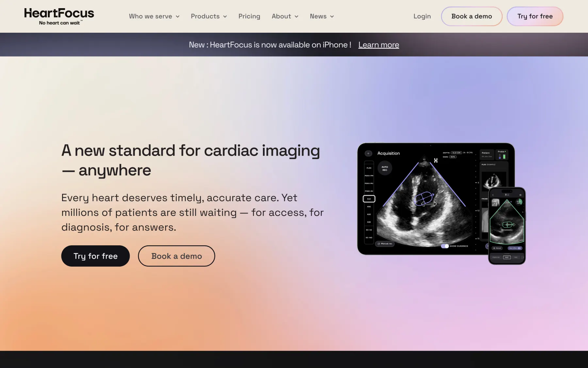Image resolution: width=588 pixels, height=368 pixels.
Task: Expand the Who we serve menu
Action: [154, 16]
